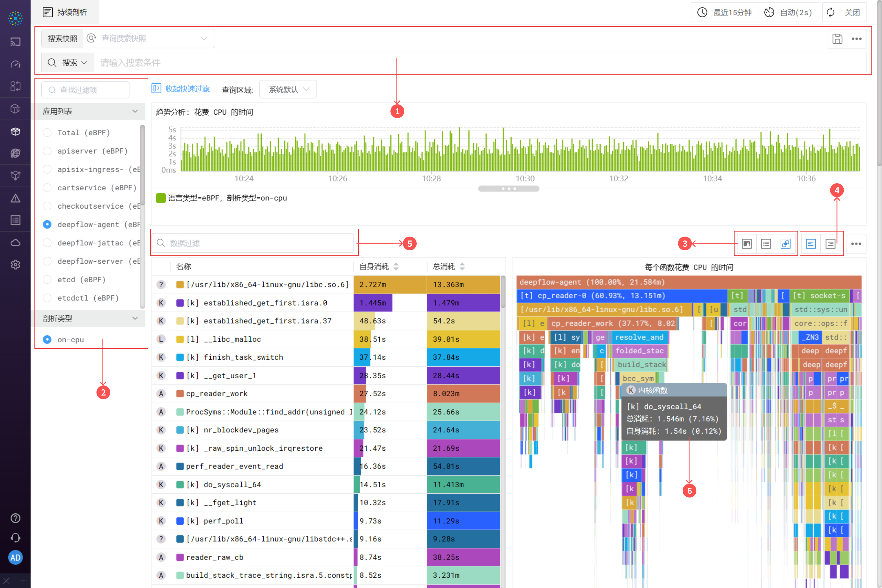Image resolution: width=882 pixels, height=588 pixels.
Task: Switch to table-only view icon
Action: pos(766,244)
